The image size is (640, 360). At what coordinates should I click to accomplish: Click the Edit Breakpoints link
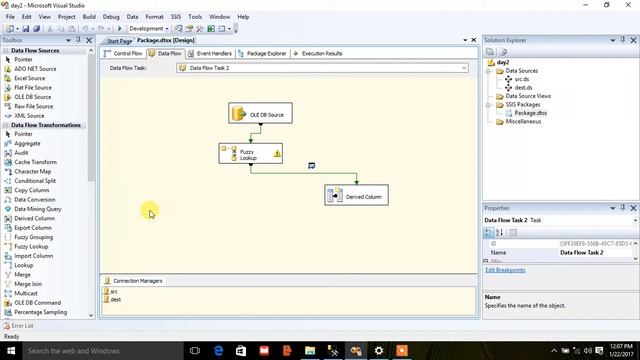pyautogui.click(x=505, y=270)
